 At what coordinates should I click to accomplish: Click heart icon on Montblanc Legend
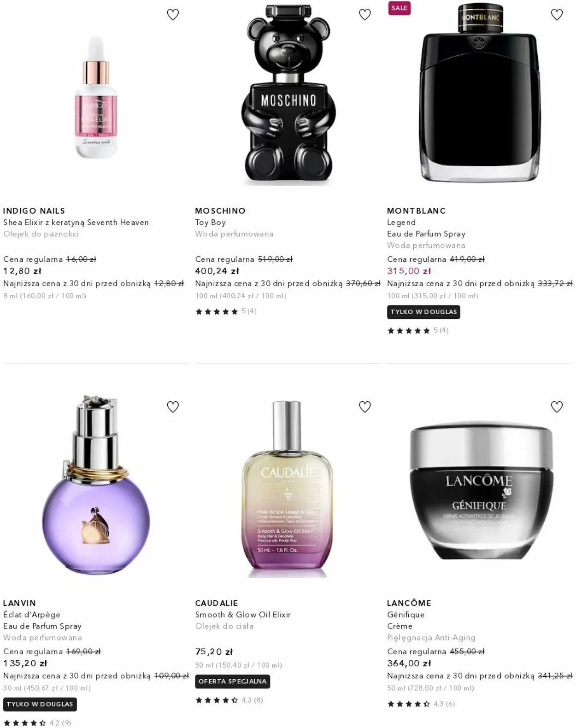557,15
